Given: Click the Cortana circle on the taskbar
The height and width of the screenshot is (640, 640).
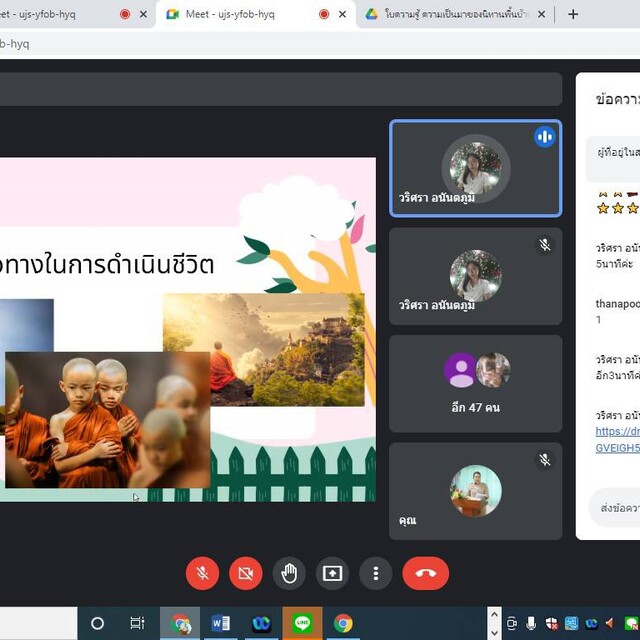Looking at the screenshot, I should (97, 623).
